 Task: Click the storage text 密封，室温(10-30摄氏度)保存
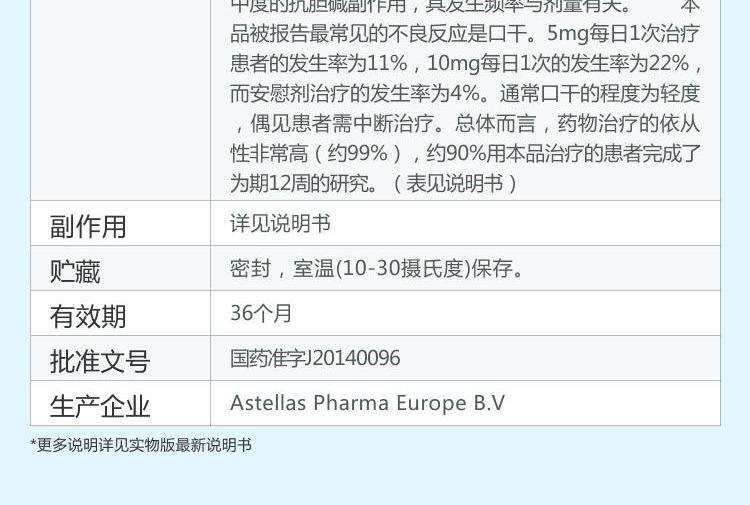(x=378, y=269)
